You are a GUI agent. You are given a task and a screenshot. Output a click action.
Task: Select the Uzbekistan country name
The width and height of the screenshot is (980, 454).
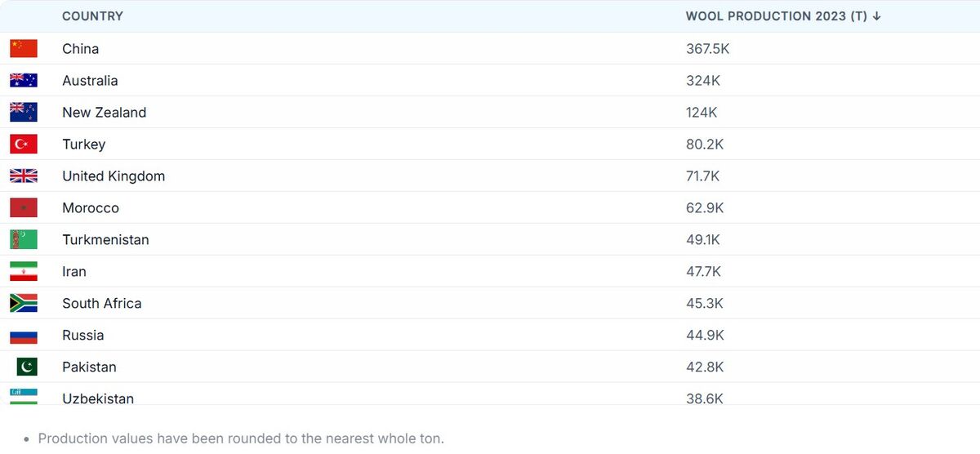click(x=98, y=398)
